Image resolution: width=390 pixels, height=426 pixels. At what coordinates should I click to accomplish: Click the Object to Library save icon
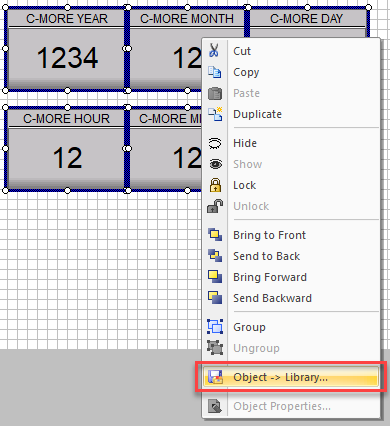(x=215, y=377)
